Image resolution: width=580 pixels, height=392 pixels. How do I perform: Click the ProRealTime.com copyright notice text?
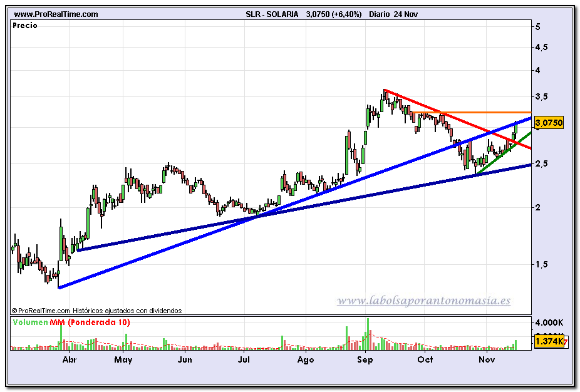(97, 310)
